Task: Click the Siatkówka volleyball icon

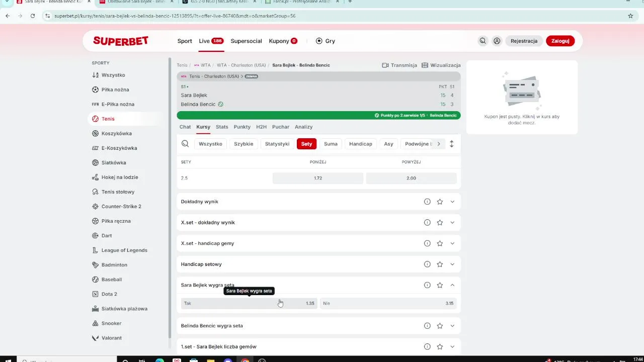Action: (x=96, y=162)
